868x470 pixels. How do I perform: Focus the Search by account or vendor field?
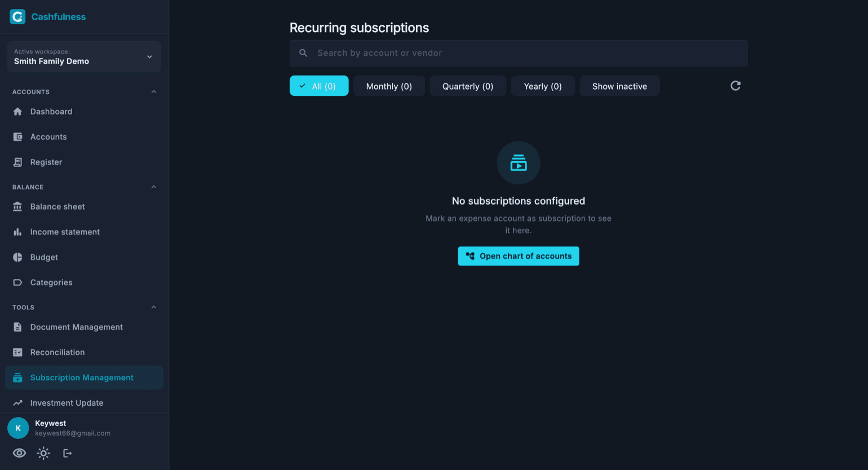point(519,53)
